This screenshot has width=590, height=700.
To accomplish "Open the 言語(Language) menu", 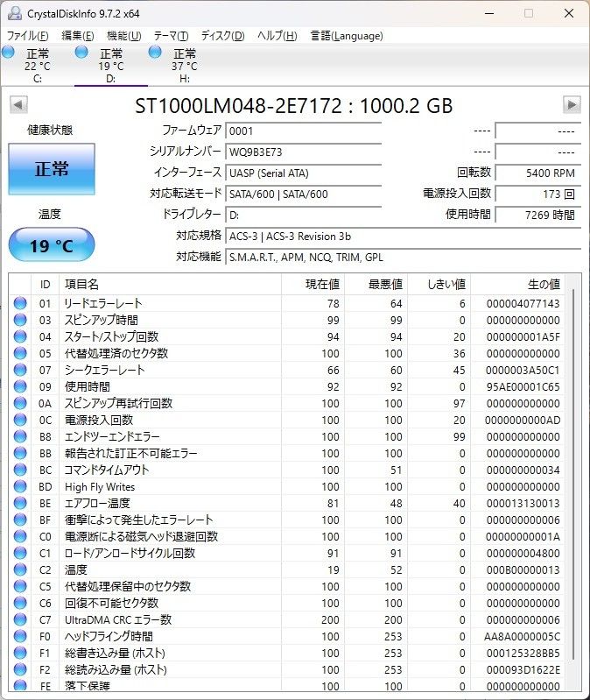I will (347, 36).
